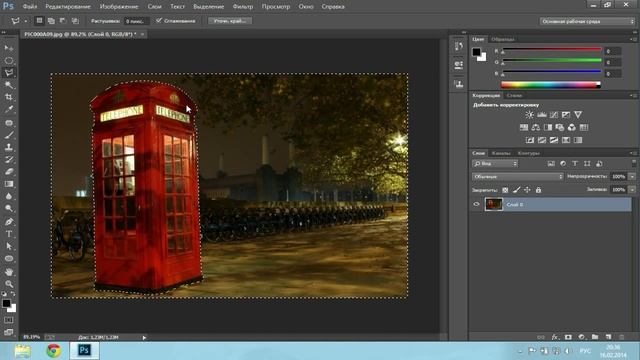
Task: Open the status bar info arrow
Action: coord(144,338)
